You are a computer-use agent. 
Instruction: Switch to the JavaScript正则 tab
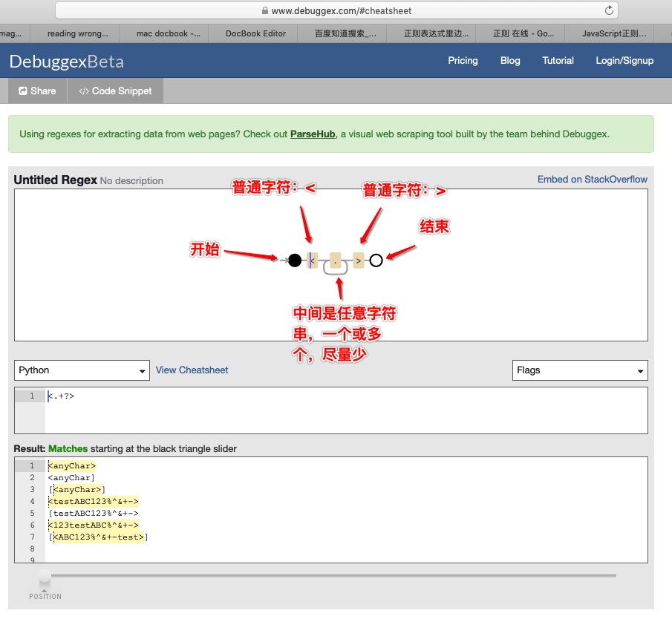coord(614,33)
